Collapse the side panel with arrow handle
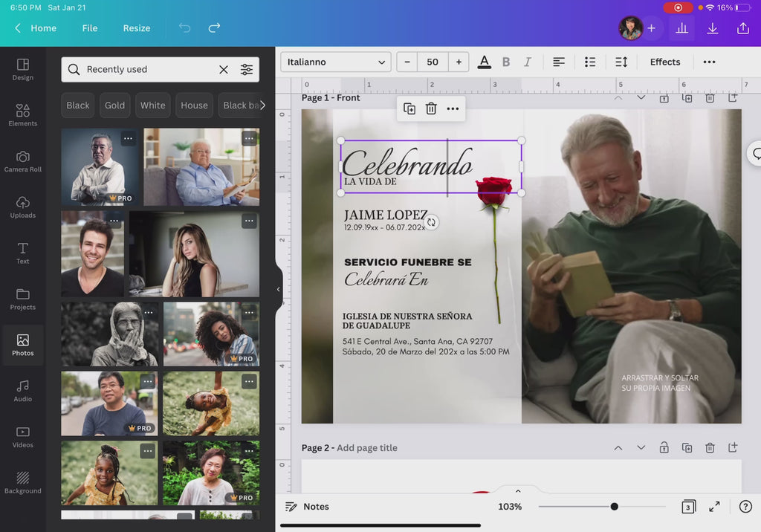Image resolution: width=761 pixels, height=532 pixels. tap(278, 289)
